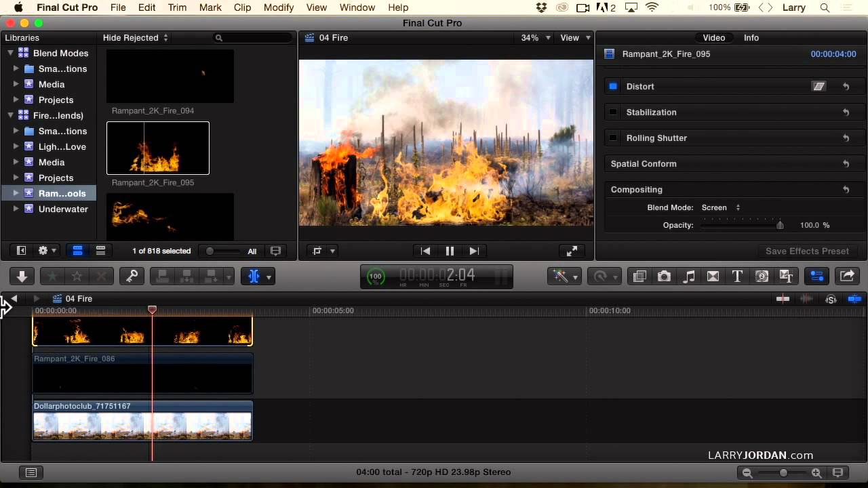Show the Transitions Browser
This screenshot has width=868, height=488.
pyautogui.click(x=713, y=276)
